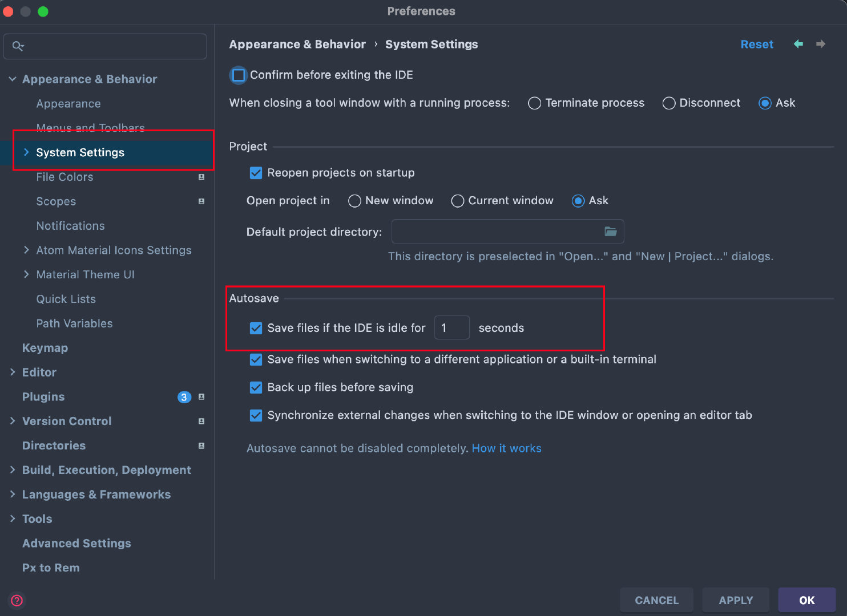Screen dimensions: 847x616
Task: Select the Disconnect radio button
Action: point(669,103)
